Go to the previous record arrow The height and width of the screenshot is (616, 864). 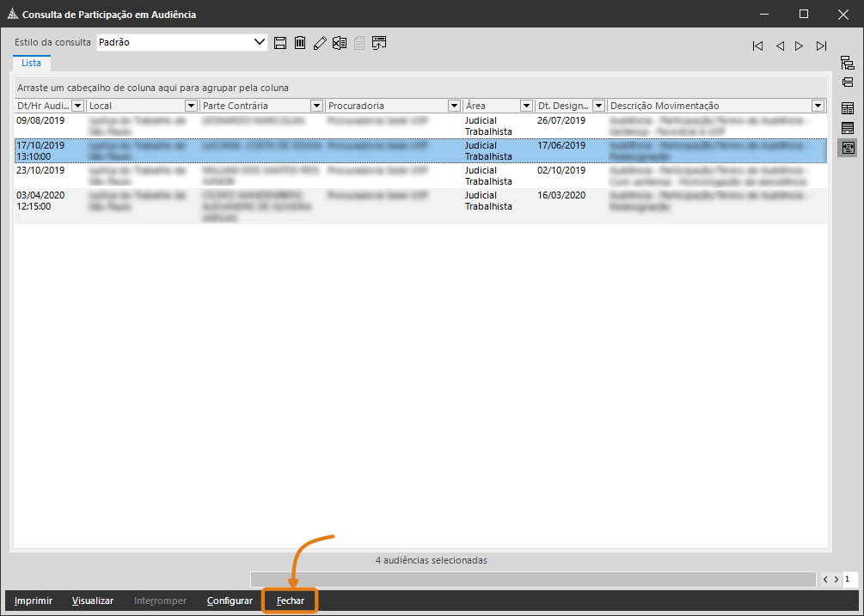click(780, 46)
